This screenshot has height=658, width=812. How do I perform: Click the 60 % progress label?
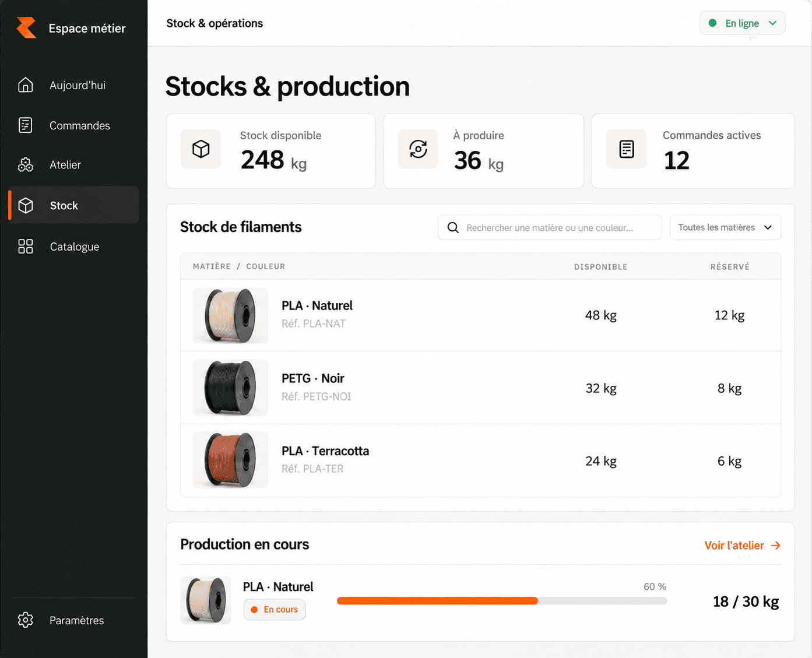(655, 587)
